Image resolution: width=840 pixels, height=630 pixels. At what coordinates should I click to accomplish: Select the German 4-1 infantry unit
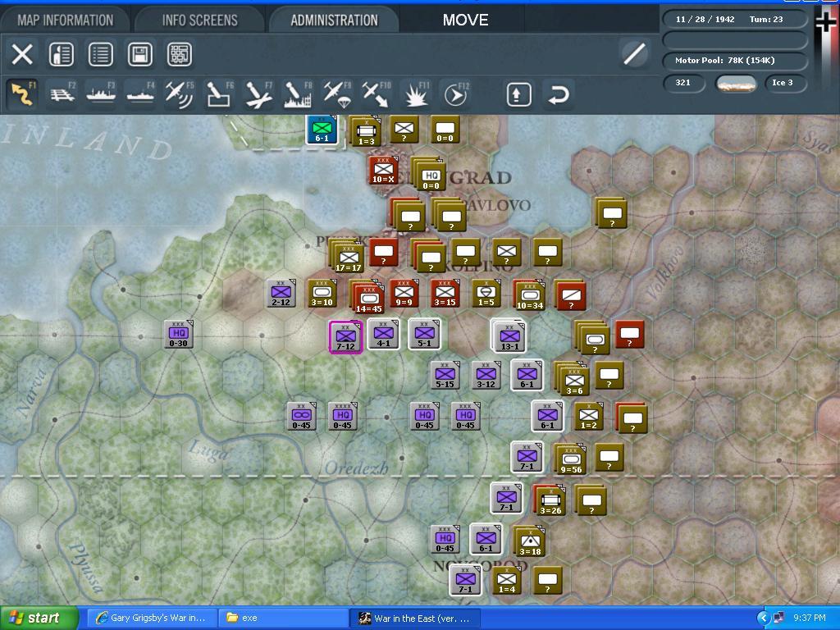[x=383, y=335]
